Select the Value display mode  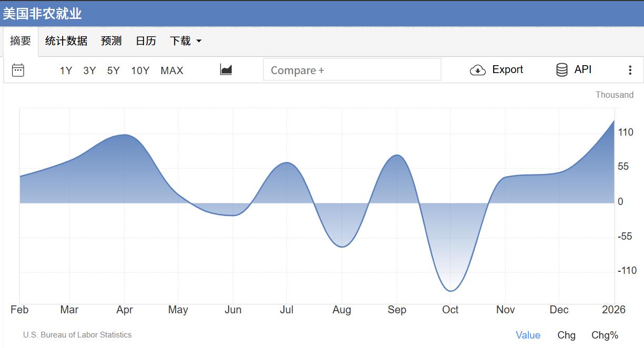click(x=528, y=335)
